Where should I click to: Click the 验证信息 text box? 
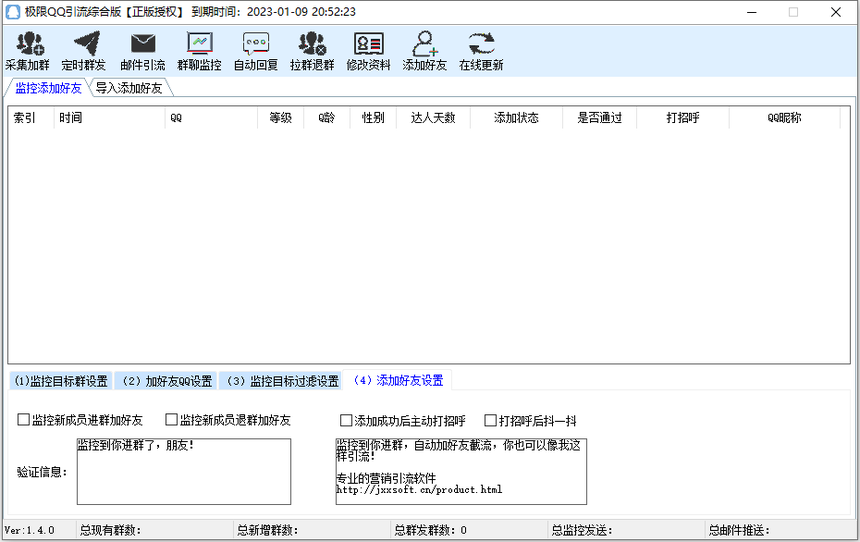point(184,471)
